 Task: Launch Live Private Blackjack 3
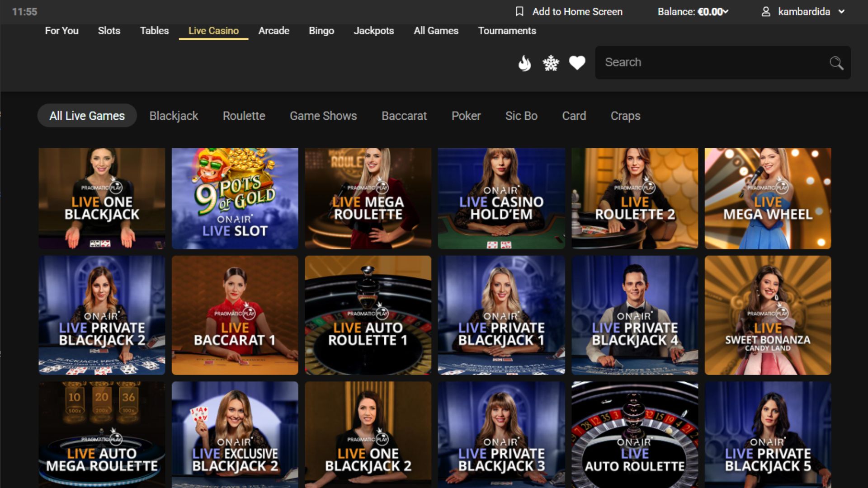tap(501, 435)
